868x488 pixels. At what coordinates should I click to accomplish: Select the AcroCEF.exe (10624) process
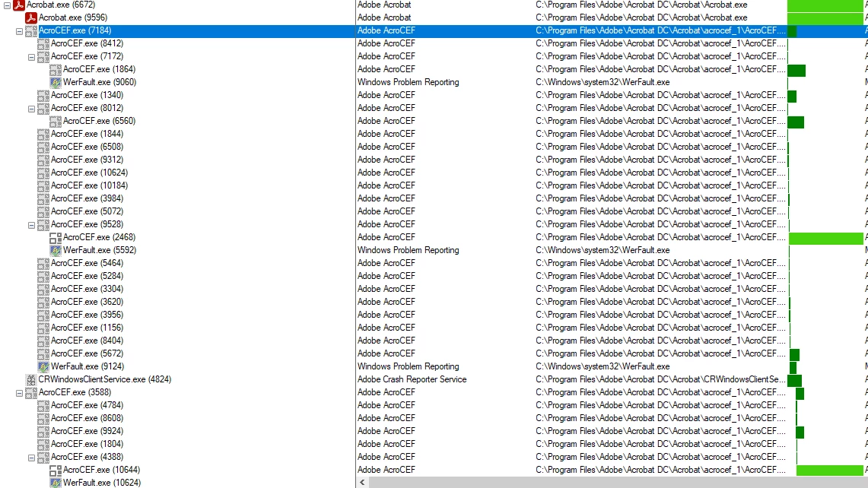click(x=89, y=173)
